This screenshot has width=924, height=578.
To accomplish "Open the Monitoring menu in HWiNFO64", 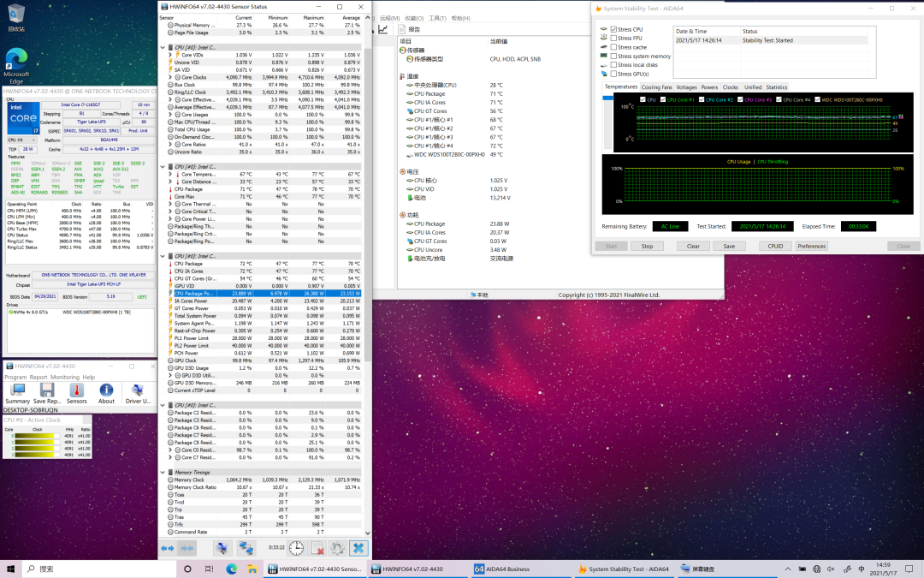I will (x=65, y=377).
